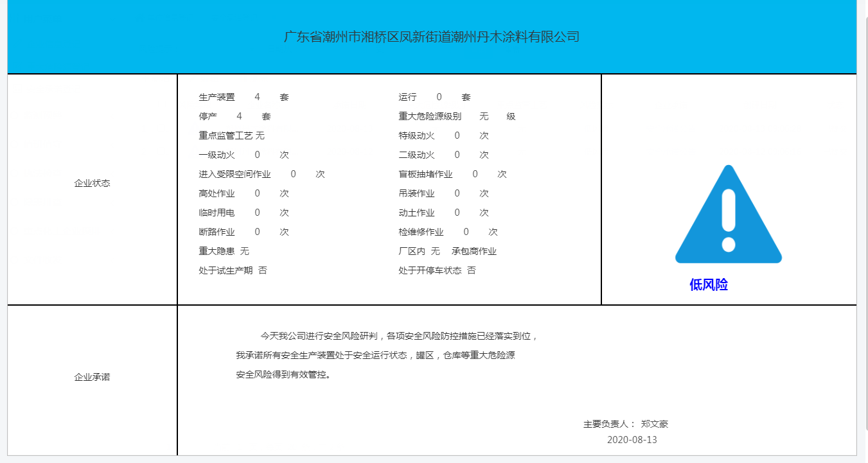Click the line 安全风险得到有效管控。
Image resolution: width=868 pixels, height=463 pixels.
[x=283, y=374]
